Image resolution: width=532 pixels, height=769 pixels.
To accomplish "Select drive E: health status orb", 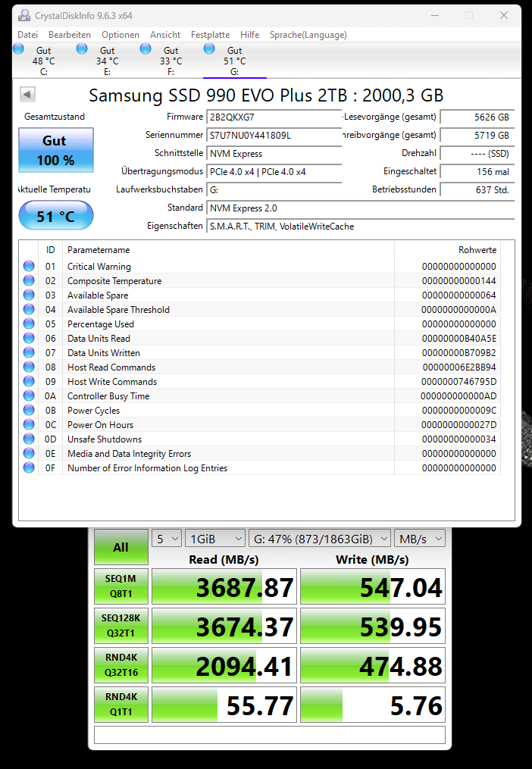I will pyautogui.click(x=82, y=48).
